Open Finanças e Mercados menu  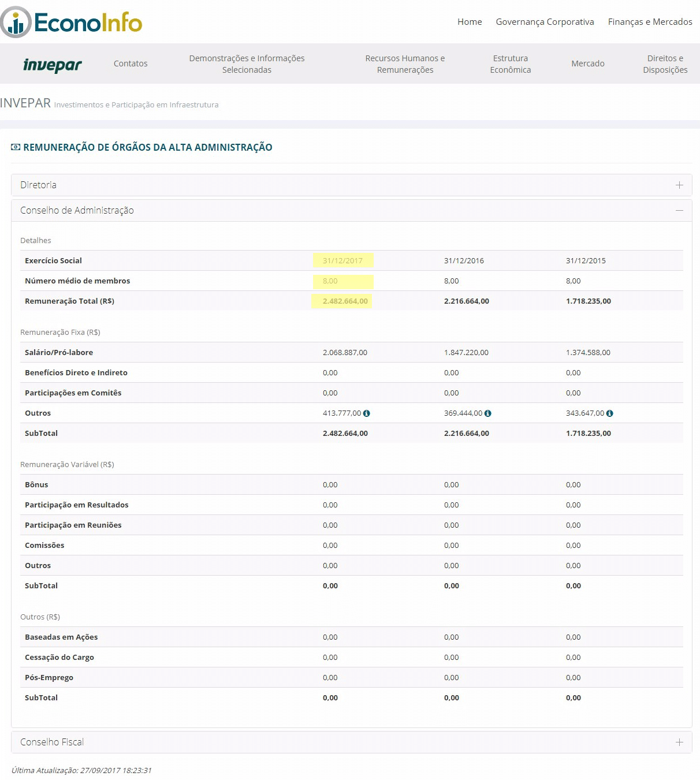[x=650, y=22]
